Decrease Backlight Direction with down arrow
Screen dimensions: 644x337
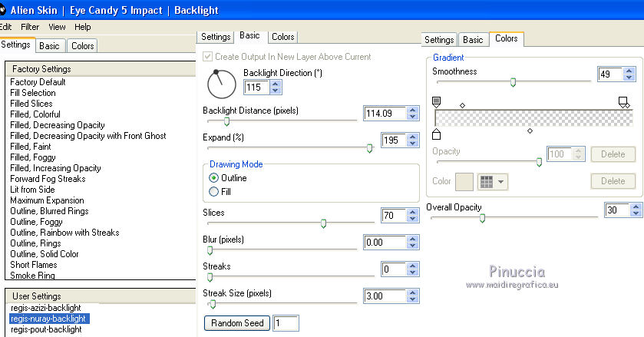click(276, 91)
